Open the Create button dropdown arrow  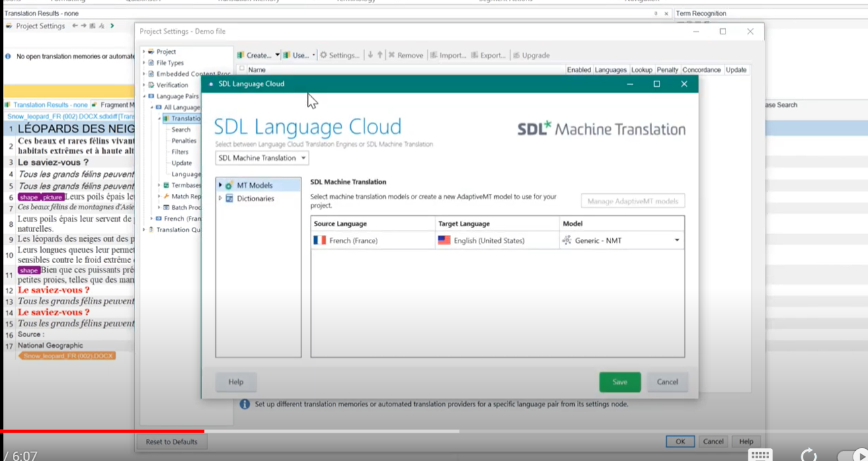click(x=277, y=55)
